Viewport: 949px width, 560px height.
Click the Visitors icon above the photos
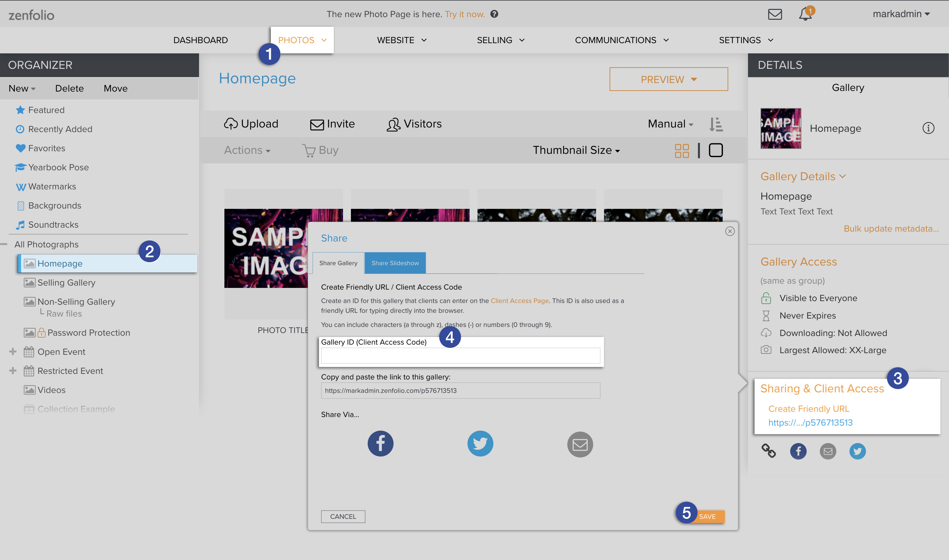(x=393, y=124)
